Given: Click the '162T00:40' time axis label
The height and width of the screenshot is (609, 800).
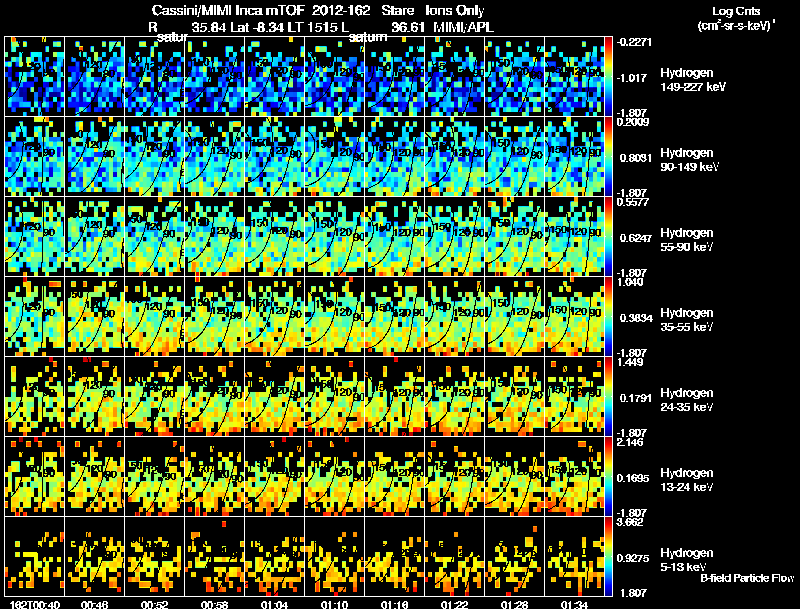Looking at the screenshot, I should click(x=35, y=604).
